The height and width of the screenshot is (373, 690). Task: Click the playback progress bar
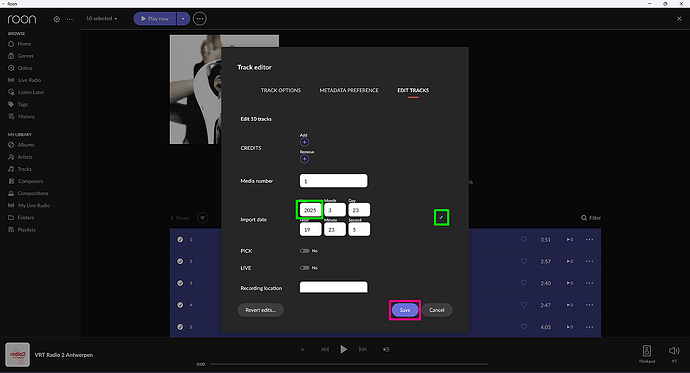point(349,364)
